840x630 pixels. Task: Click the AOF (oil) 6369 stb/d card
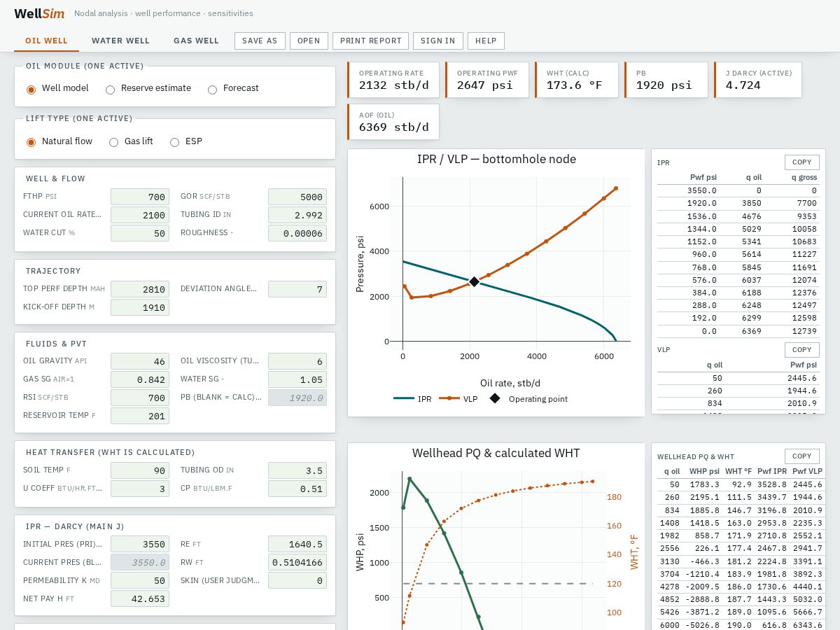click(393, 122)
